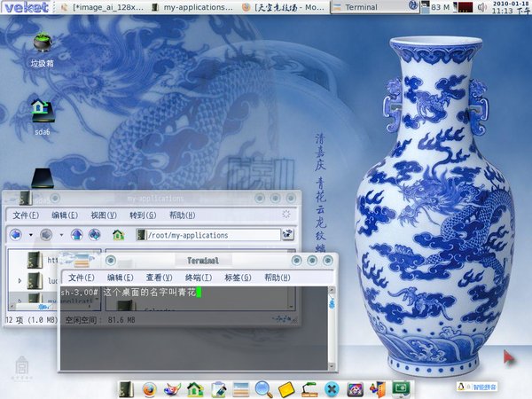The width and height of the screenshot is (532, 399).
Task: Open the file manager 转到(G) menu
Action: (143, 215)
